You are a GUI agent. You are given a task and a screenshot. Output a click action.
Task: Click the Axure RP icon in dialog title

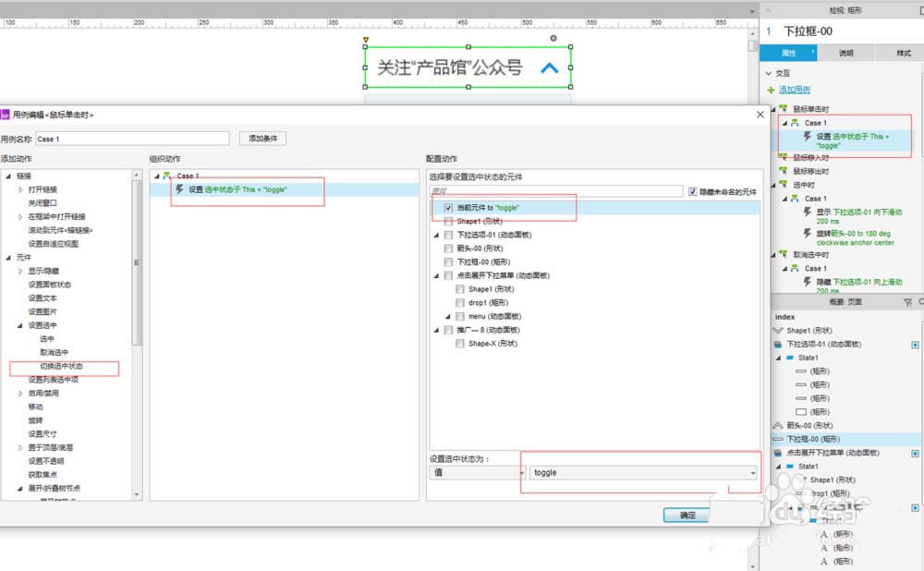point(6,115)
